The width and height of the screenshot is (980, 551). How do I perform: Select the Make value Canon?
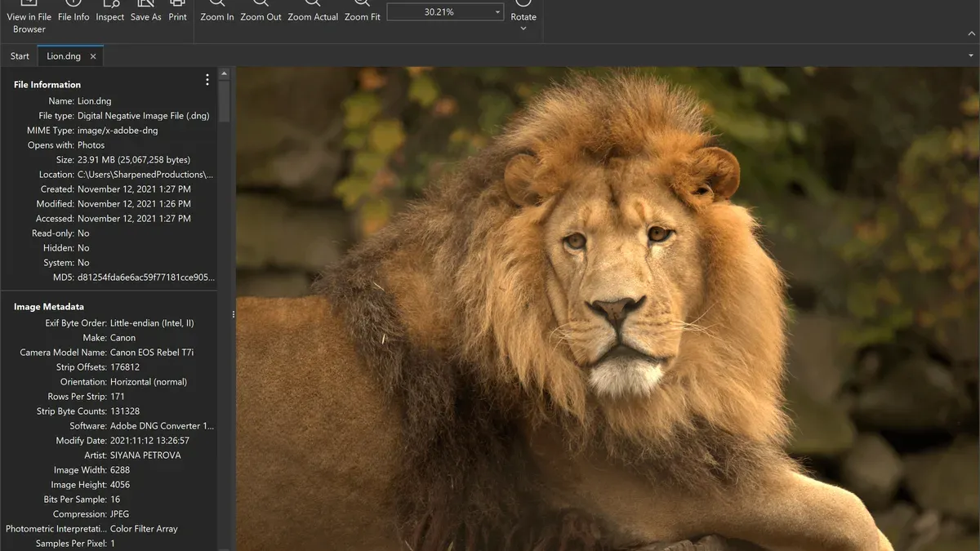coord(122,338)
